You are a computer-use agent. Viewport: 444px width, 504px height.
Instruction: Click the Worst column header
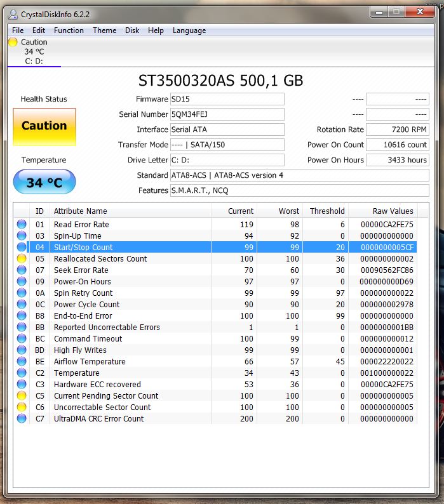279,211
